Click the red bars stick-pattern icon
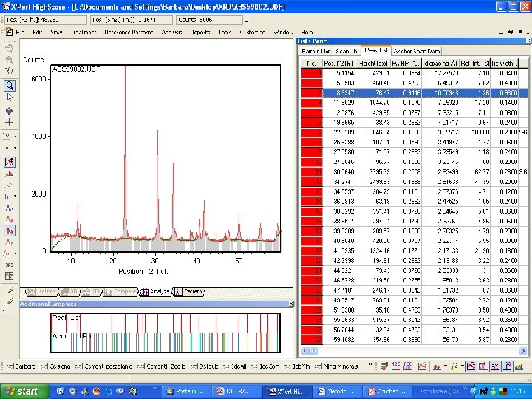The width and height of the screenshot is (532, 399). pyautogui.click(x=10, y=174)
